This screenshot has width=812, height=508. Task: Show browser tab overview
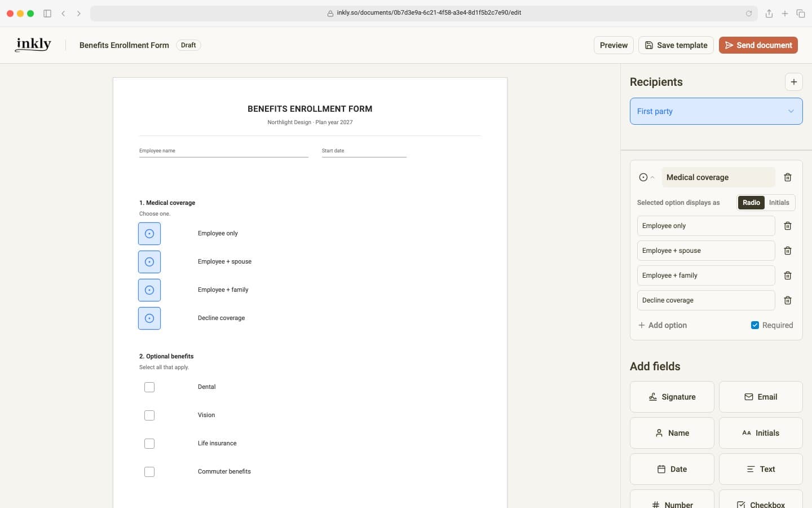[800, 14]
